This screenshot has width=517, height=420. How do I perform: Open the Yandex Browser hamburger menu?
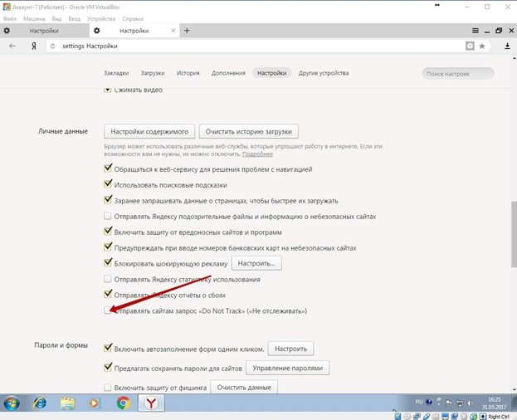pyautogui.click(x=476, y=31)
